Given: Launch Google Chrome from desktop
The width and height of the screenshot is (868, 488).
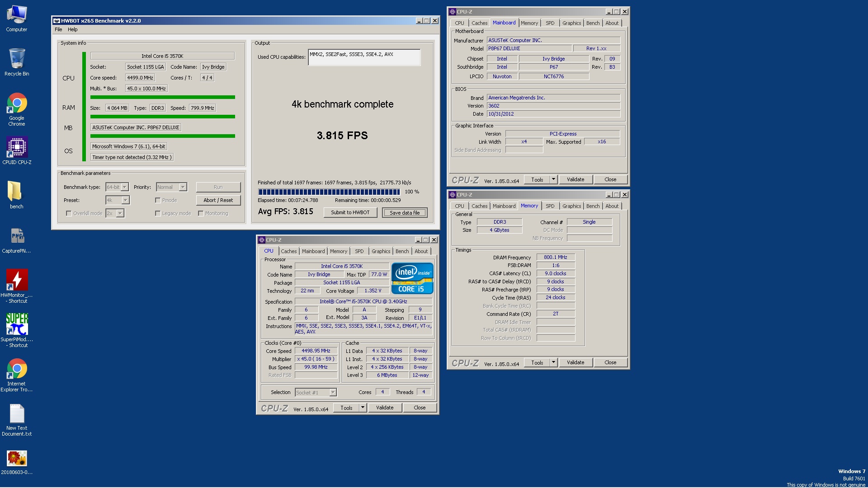Looking at the screenshot, I should (x=17, y=109).
